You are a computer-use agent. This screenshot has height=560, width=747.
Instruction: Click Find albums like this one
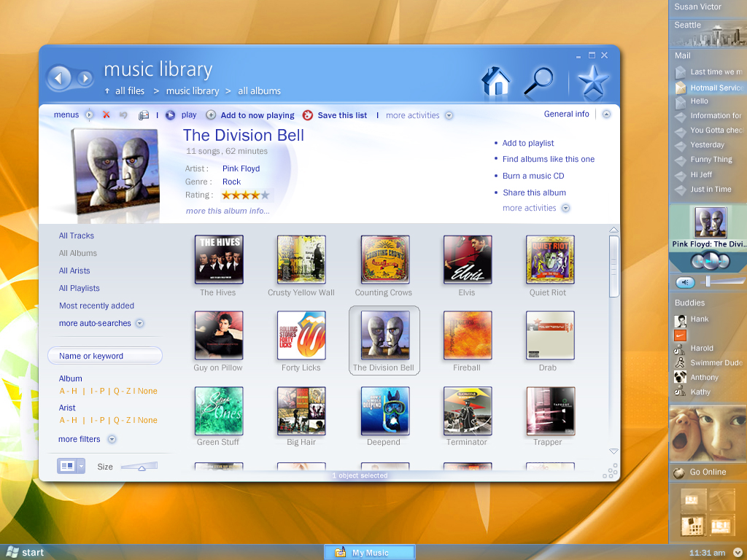point(549,159)
